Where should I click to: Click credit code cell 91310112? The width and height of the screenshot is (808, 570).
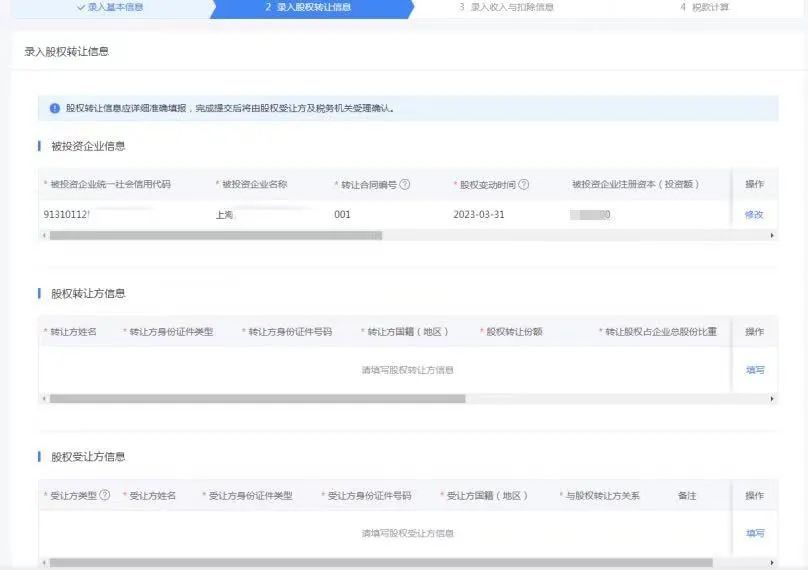(x=66, y=214)
